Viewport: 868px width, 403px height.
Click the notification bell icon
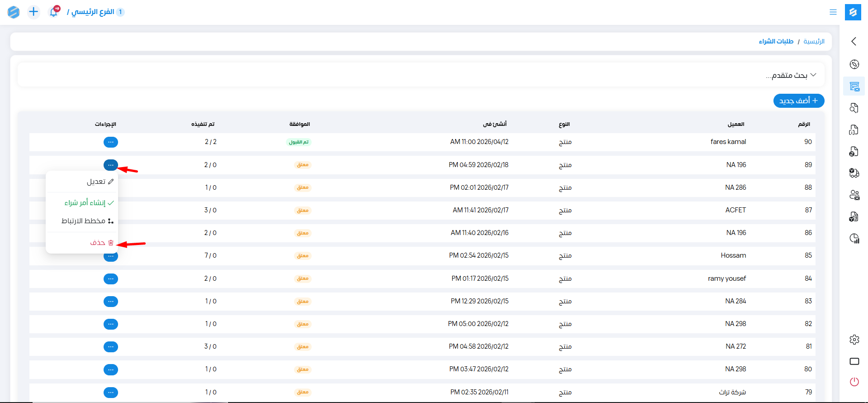[53, 12]
